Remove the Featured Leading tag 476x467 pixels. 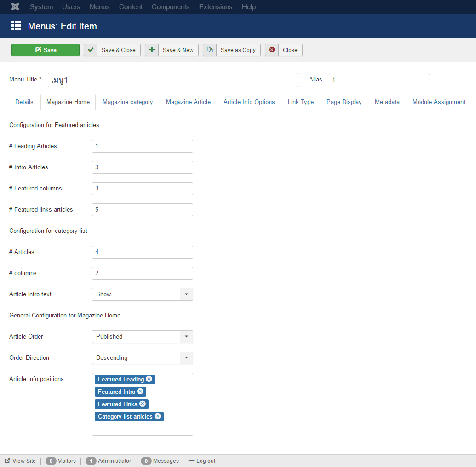click(x=149, y=379)
